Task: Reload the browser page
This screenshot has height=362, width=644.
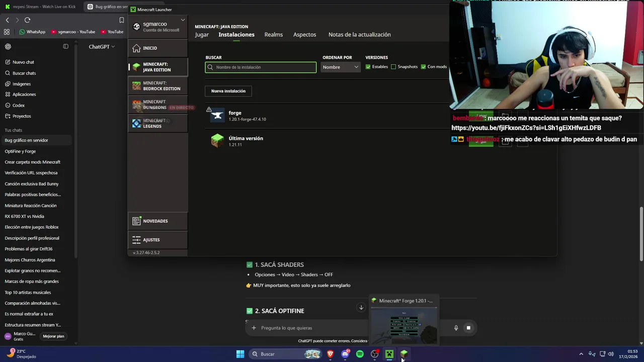Action: tap(27, 20)
